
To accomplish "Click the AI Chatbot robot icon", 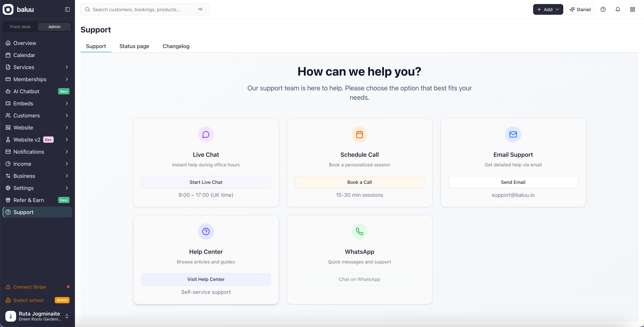I will pyautogui.click(x=8, y=91).
